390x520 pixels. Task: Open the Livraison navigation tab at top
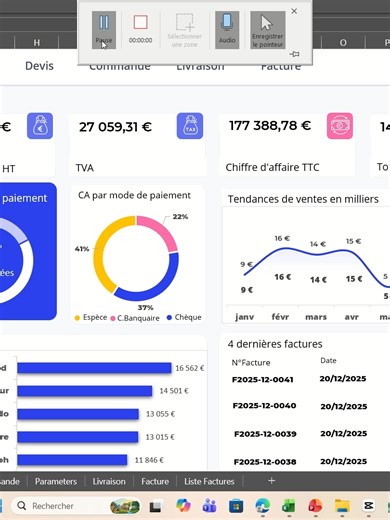click(x=200, y=67)
